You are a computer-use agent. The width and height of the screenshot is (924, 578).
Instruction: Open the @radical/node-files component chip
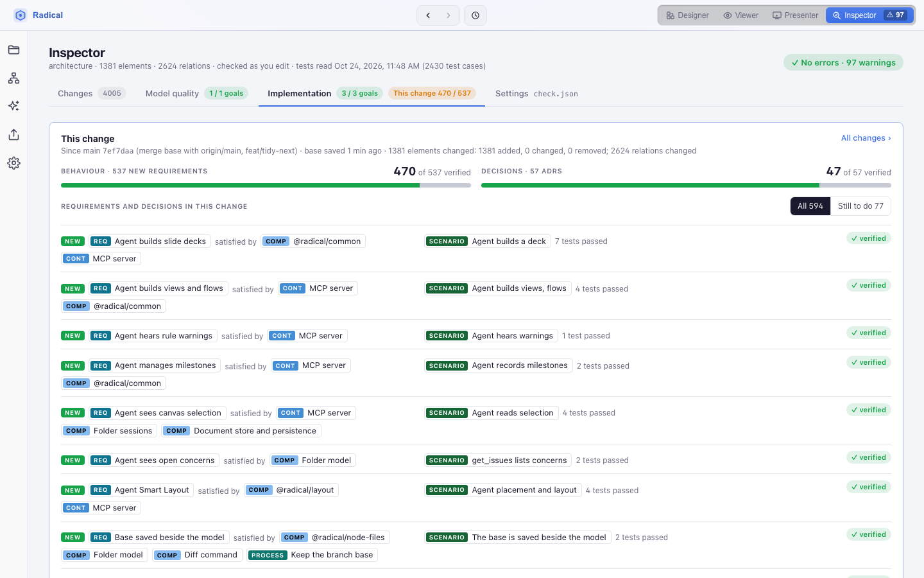[336, 538]
